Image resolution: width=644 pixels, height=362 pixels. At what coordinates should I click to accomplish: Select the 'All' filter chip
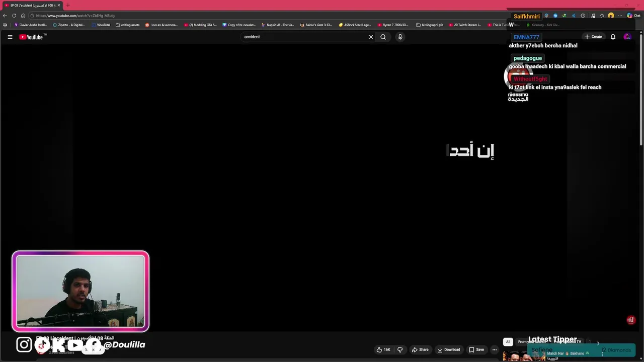pos(508,342)
